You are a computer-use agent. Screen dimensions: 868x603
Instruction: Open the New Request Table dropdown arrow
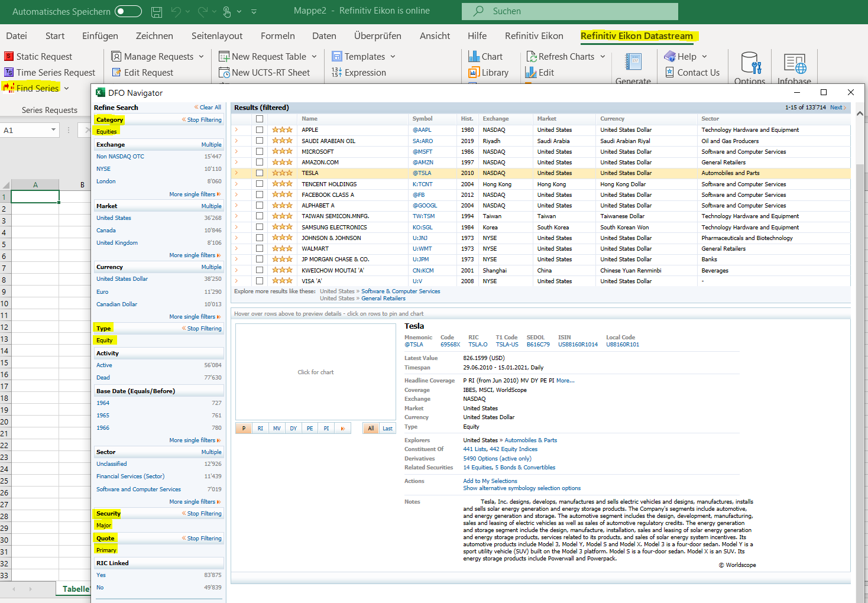coord(314,56)
